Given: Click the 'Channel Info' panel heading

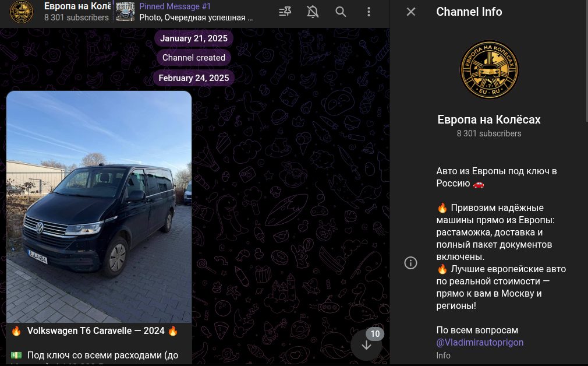Looking at the screenshot, I should click(x=469, y=12).
